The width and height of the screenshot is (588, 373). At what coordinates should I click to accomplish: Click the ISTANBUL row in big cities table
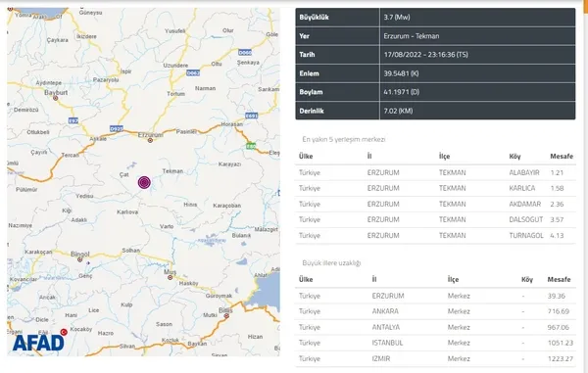coord(435,343)
